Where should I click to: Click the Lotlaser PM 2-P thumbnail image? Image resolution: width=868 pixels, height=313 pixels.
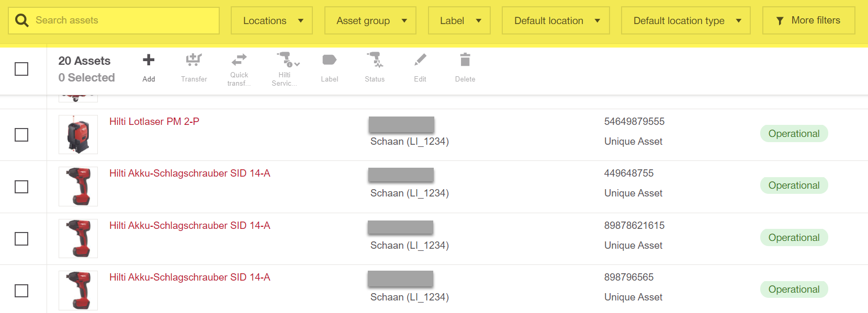pos(78,135)
